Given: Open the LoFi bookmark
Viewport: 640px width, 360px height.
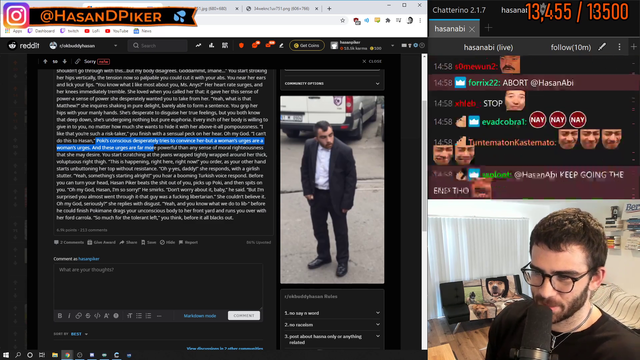Looking at the screenshot, I should [x=92, y=31].
